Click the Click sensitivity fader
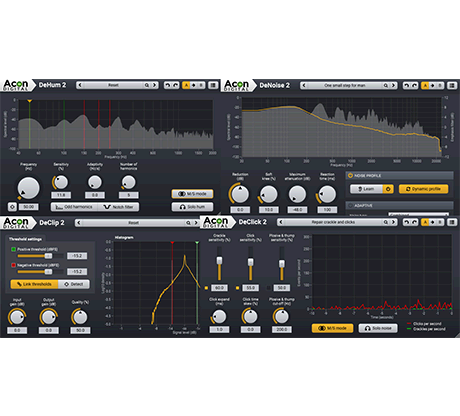 tap(250, 264)
